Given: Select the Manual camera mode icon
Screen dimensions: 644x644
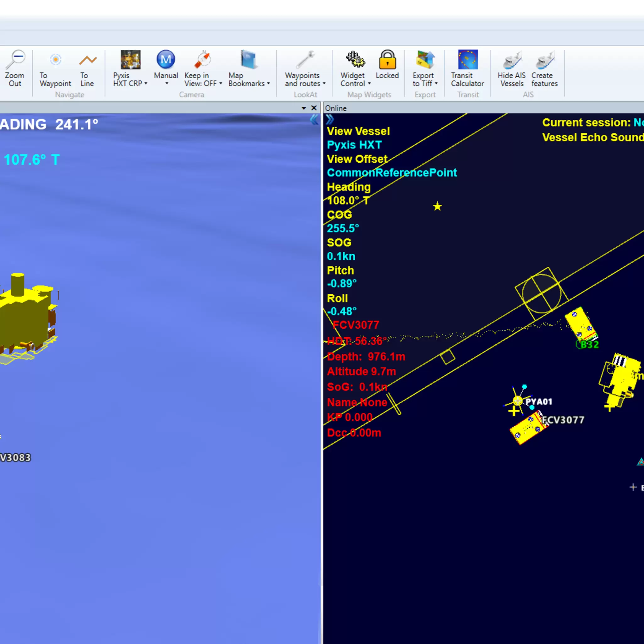Looking at the screenshot, I should coord(166,60).
